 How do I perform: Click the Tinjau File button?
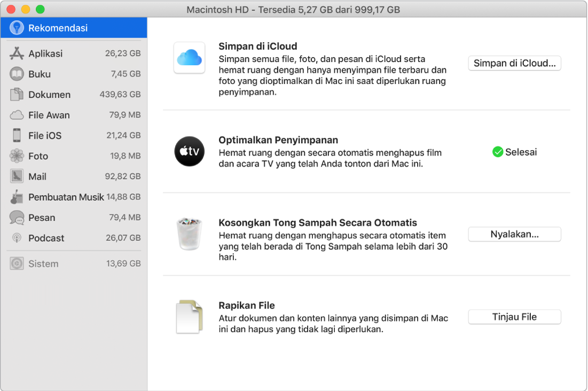click(514, 316)
